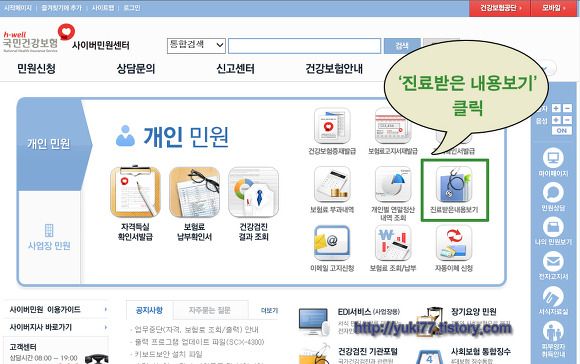The width and height of the screenshot is (580, 364).
Task: Decrease font size with 글자 minus button
Action: [567, 108]
